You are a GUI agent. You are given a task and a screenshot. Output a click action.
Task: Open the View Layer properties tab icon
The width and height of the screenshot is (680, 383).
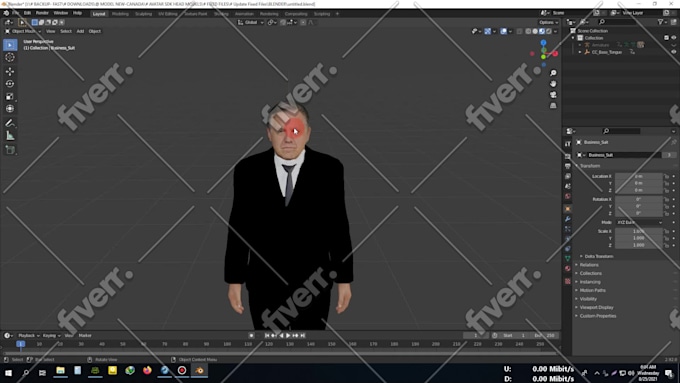click(568, 176)
